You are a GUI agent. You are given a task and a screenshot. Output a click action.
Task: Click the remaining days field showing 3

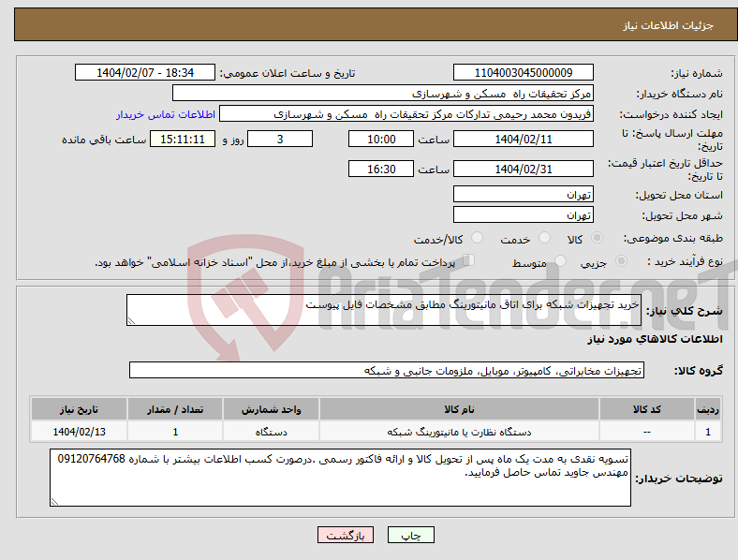point(280,140)
